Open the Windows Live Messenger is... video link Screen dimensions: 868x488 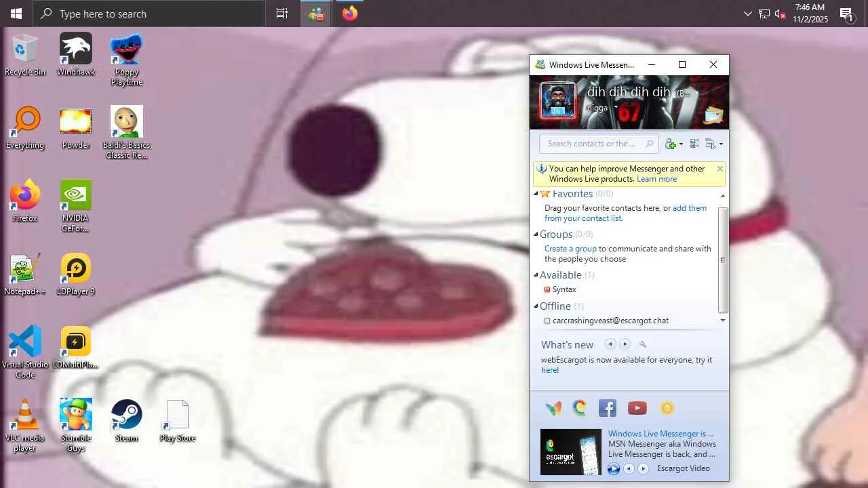pos(661,434)
